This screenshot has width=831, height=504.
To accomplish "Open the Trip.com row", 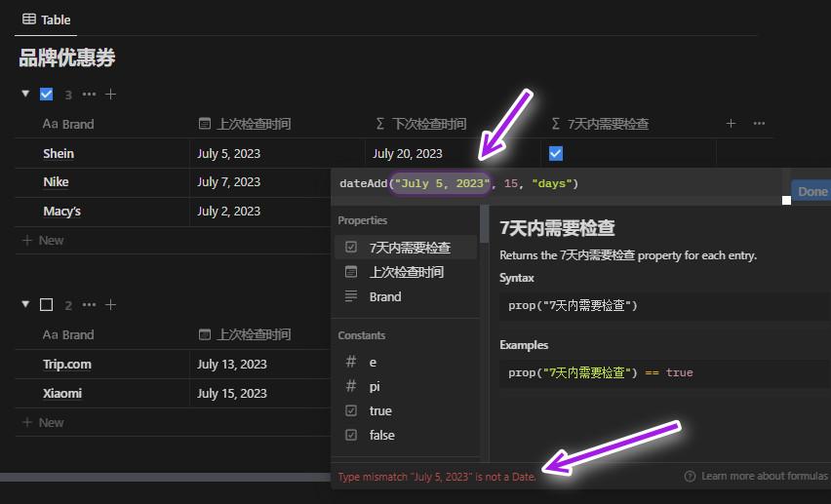I will coord(66,364).
